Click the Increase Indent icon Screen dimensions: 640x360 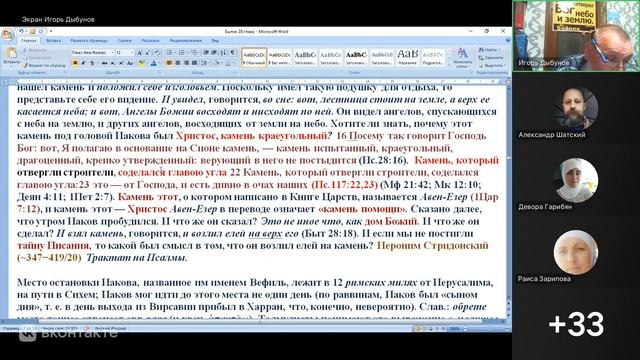[214, 53]
